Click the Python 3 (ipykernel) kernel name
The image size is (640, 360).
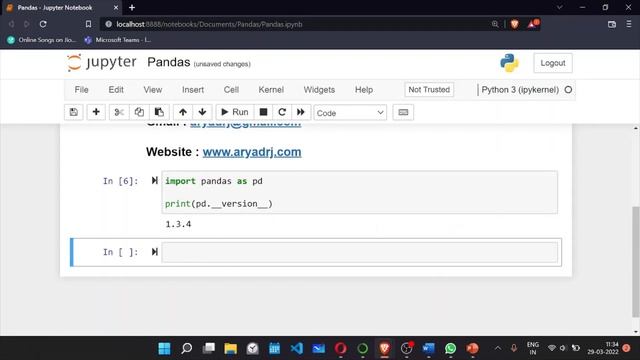520,90
